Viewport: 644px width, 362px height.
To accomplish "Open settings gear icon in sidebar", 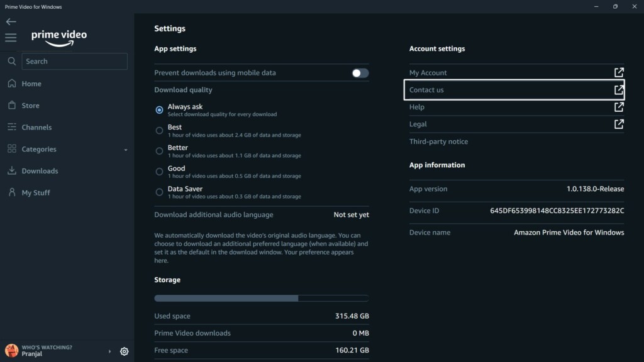I will (x=124, y=351).
